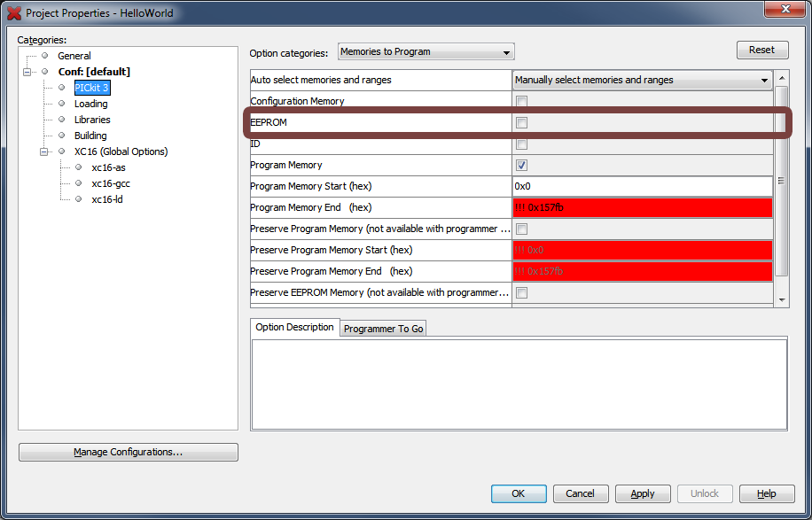Select xc16-ld linker options
The height and width of the screenshot is (520, 812).
click(x=107, y=199)
